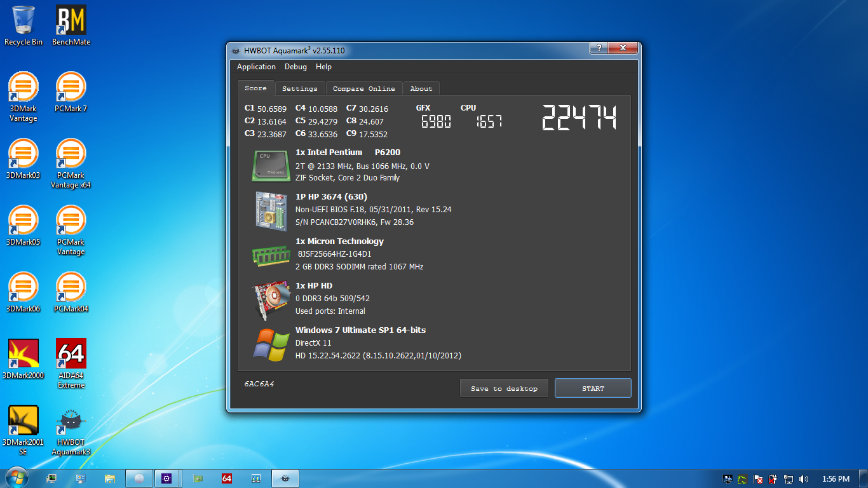Open the Action Center flag tray icon
This screenshot has height=488, width=868.
tap(758, 479)
